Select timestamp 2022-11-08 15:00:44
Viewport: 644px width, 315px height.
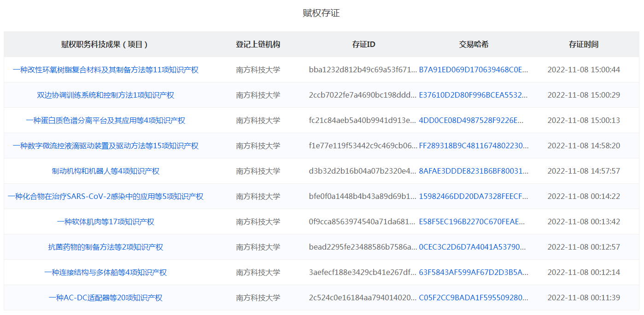pos(584,70)
